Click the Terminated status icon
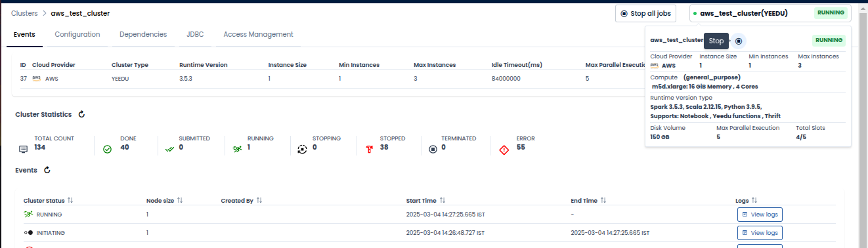 [x=433, y=150]
